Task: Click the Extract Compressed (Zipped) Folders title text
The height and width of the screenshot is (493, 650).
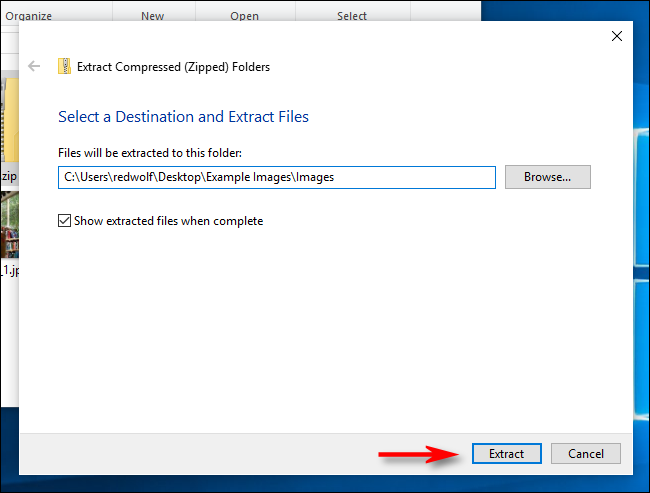Action: click(175, 67)
